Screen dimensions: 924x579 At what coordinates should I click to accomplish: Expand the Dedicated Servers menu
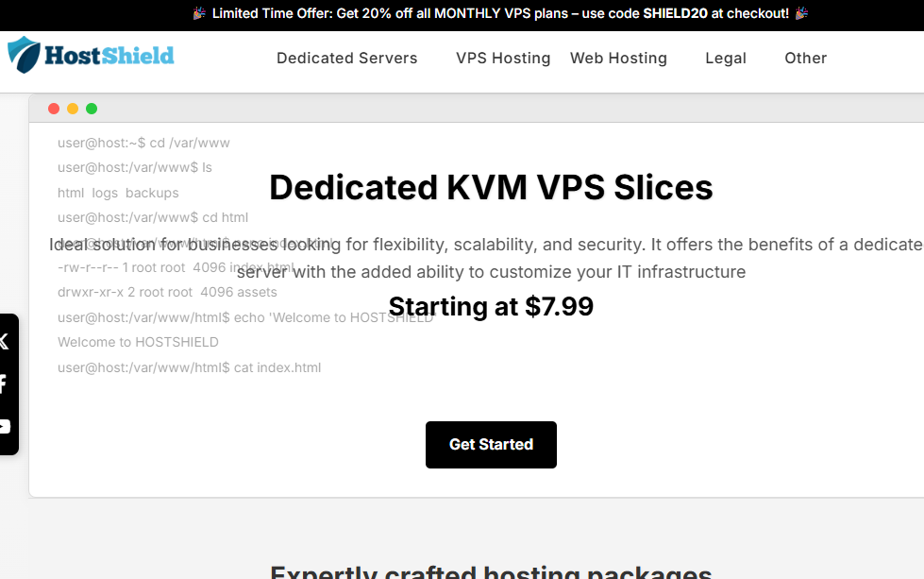(x=346, y=58)
